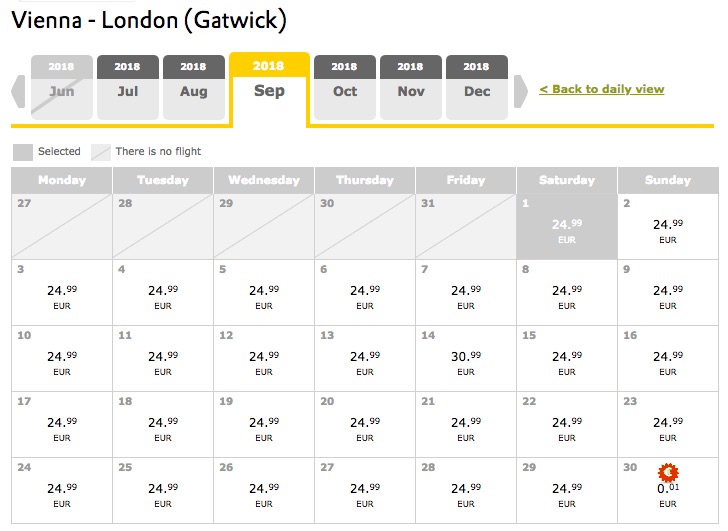Choose the Wednesday 12 September fare

[264, 359]
